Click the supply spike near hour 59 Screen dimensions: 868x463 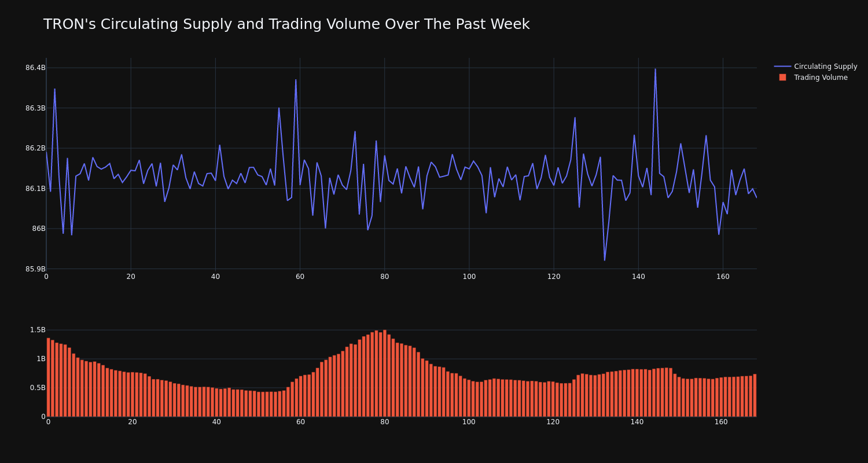click(296, 80)
